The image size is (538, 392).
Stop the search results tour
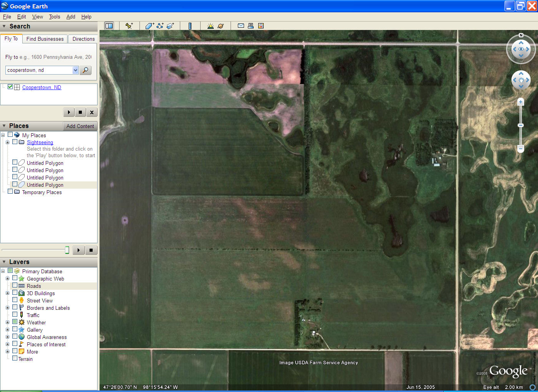tap(80, 112)
